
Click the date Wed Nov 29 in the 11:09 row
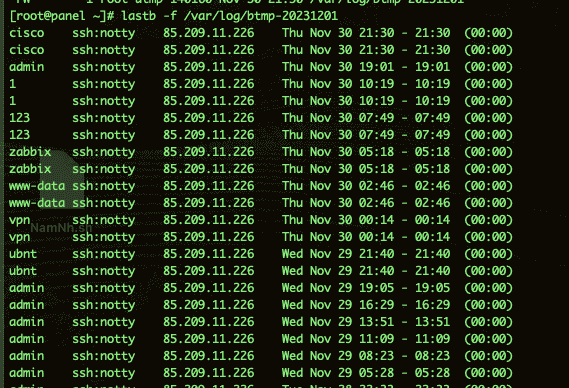click(317, 339)
